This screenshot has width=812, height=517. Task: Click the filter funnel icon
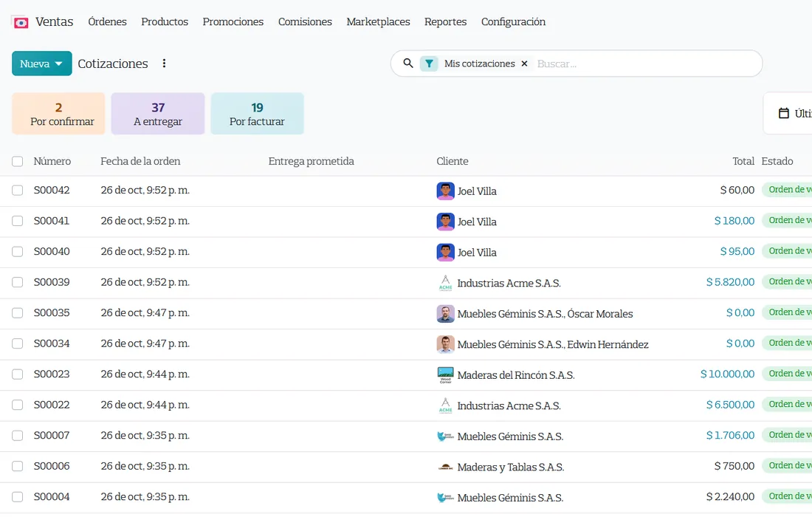point(430,64)
